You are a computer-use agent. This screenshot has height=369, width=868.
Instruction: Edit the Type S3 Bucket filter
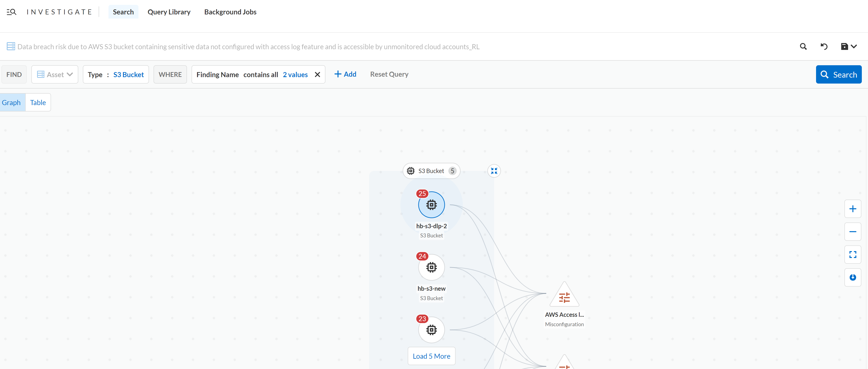click(116, 74)
